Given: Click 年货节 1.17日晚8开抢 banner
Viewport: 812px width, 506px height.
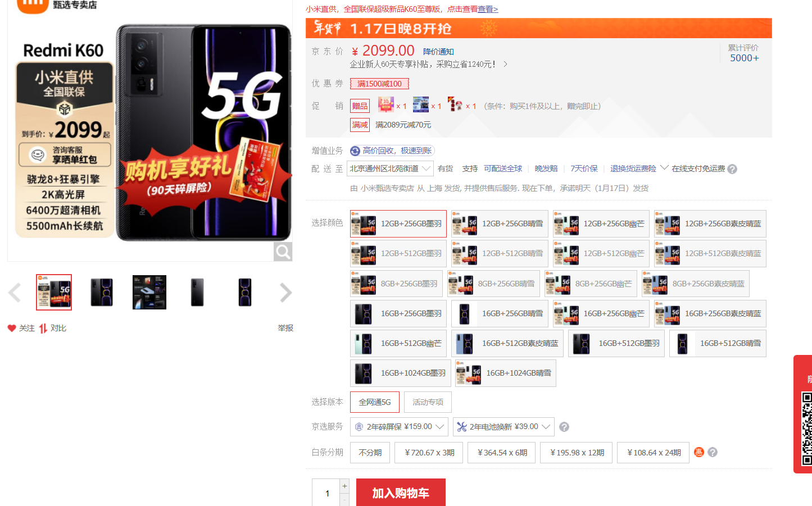Looking at the screenshot, I should pyautogui.click(x=538, y=28).
